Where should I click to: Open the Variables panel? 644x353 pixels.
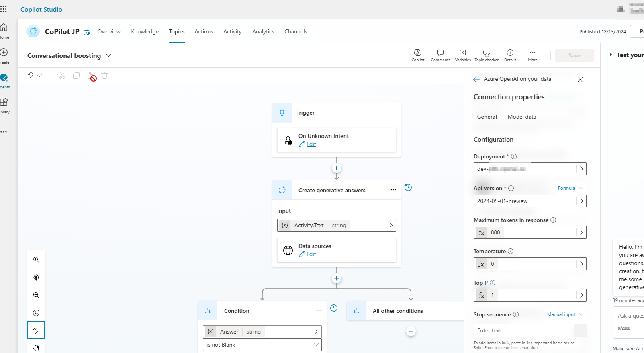pyautogui.click(x=463, y=55)
